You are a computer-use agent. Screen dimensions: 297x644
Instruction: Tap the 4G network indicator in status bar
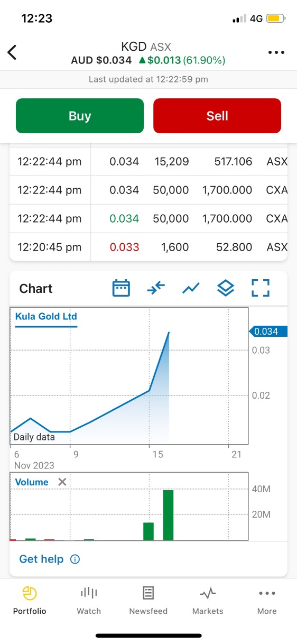pos(256,19)
